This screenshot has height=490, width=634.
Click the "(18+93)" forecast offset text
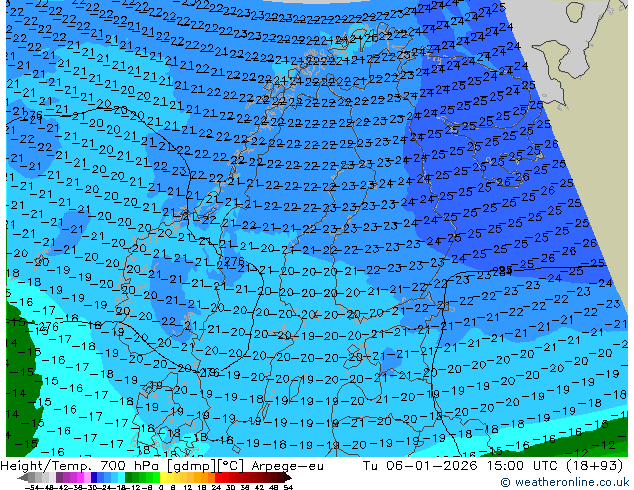point(595,466)
